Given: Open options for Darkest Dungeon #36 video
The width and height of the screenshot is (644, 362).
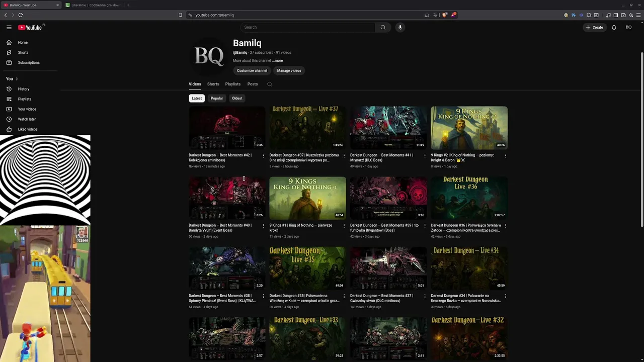Looking at the screenshot, I should [506, 226].
